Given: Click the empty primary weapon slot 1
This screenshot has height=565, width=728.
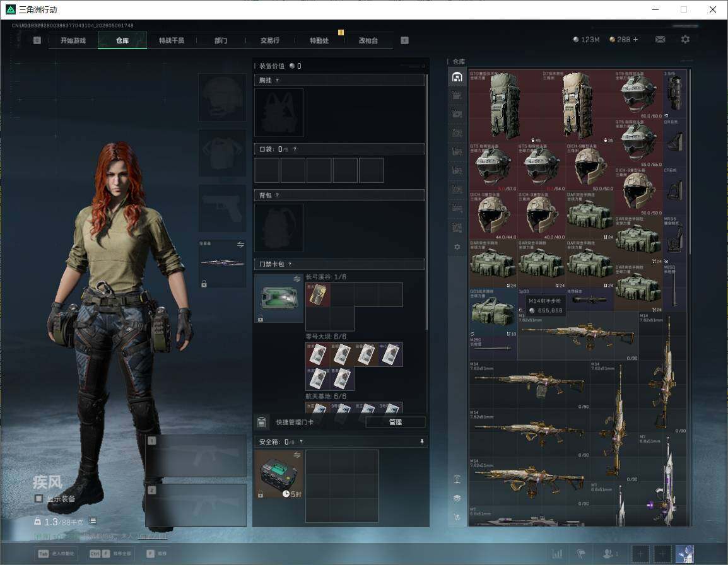Looking at the screenshot, I should (196, 455).
